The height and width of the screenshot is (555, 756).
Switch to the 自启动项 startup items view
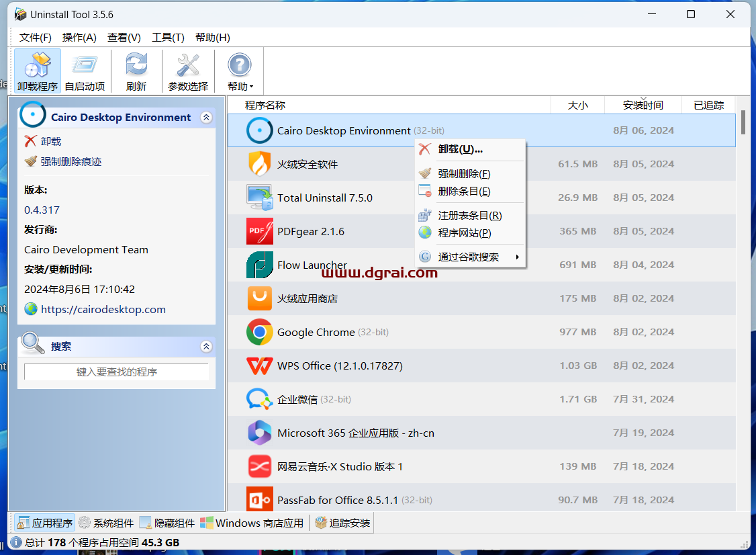coord(85,71)
